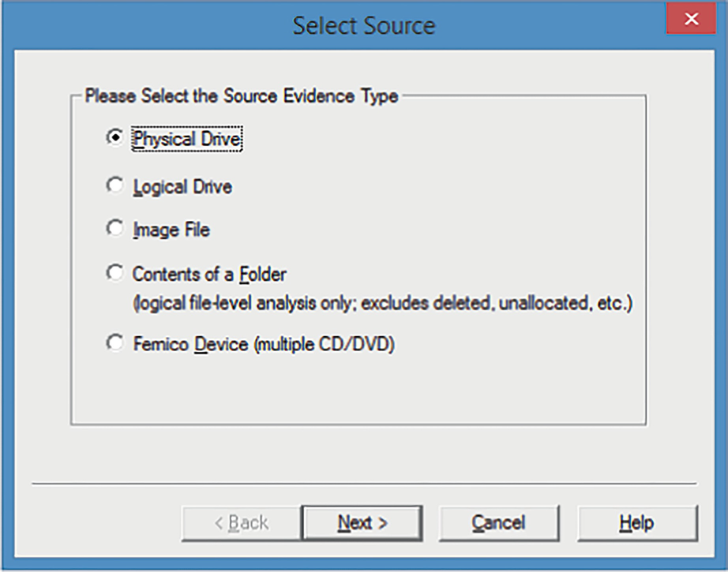Close the Select Source dialog with X
The height and width of the screenshot is (572, 728).
[692, 19]
